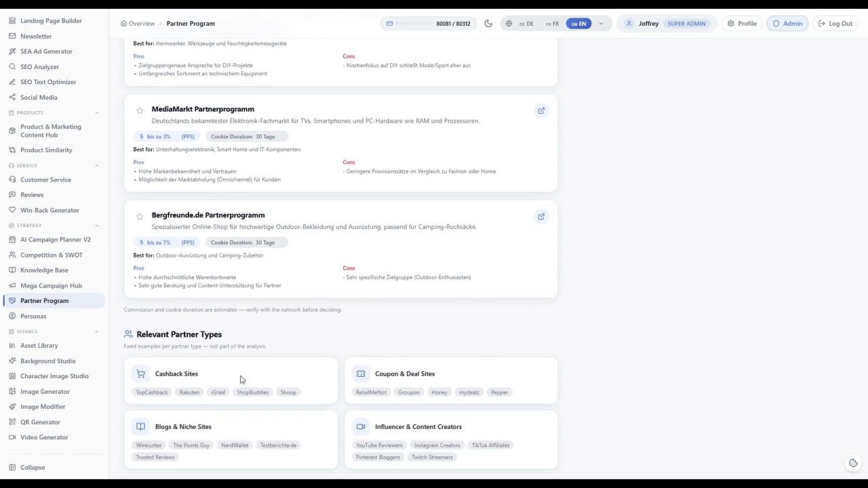Collapse the PRODUCTS sidebar section
Screen dimensions: 868x488
coord(97,113)
